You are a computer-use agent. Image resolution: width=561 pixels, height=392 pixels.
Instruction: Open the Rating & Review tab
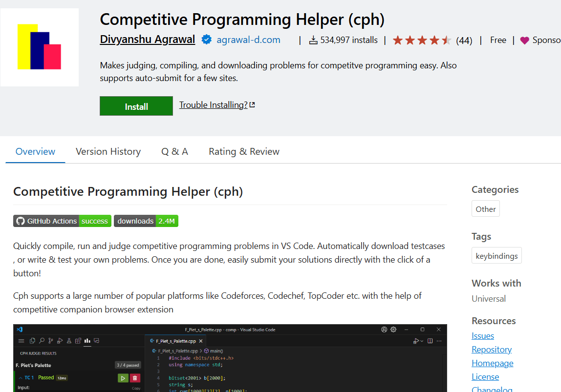(x=244, y=151)
